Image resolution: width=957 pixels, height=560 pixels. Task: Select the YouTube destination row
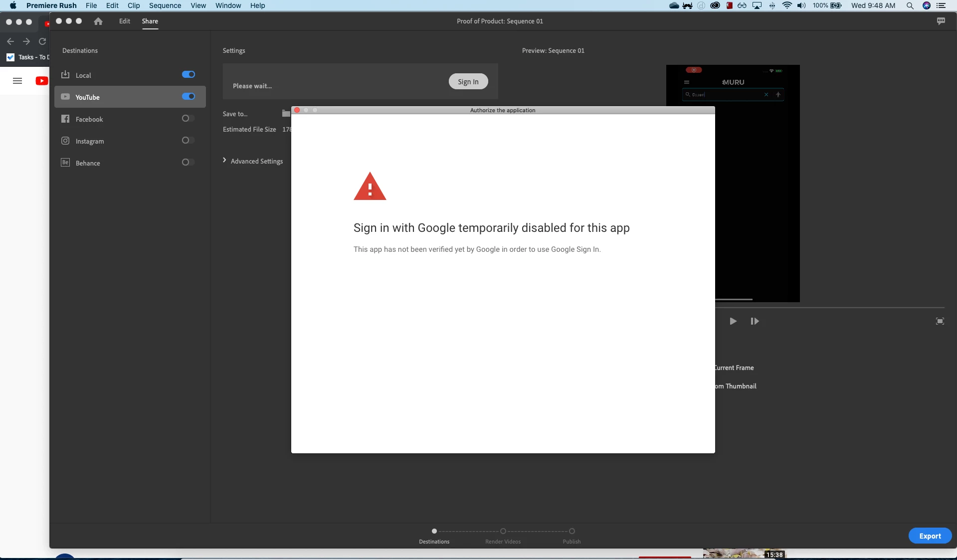tap(130, 97)
